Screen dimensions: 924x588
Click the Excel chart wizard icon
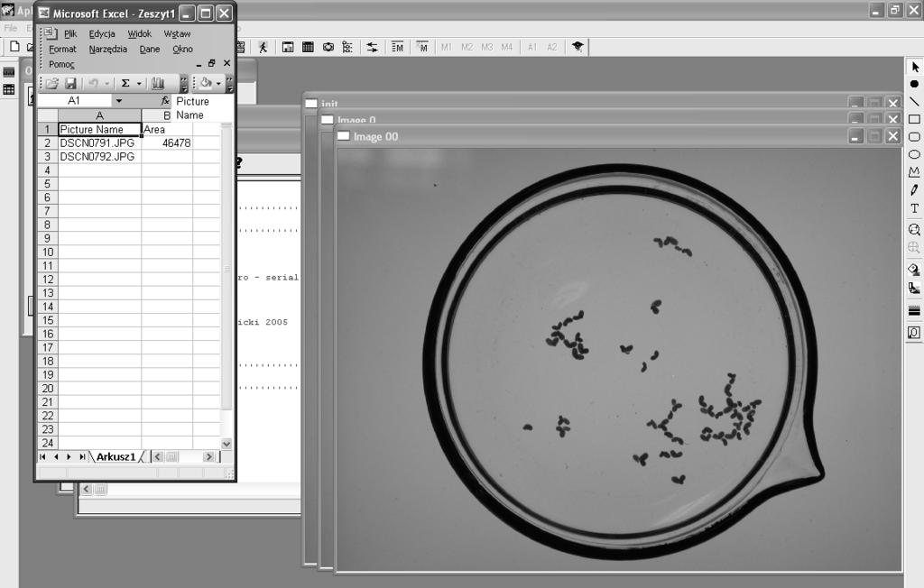[x=158, y=84]
